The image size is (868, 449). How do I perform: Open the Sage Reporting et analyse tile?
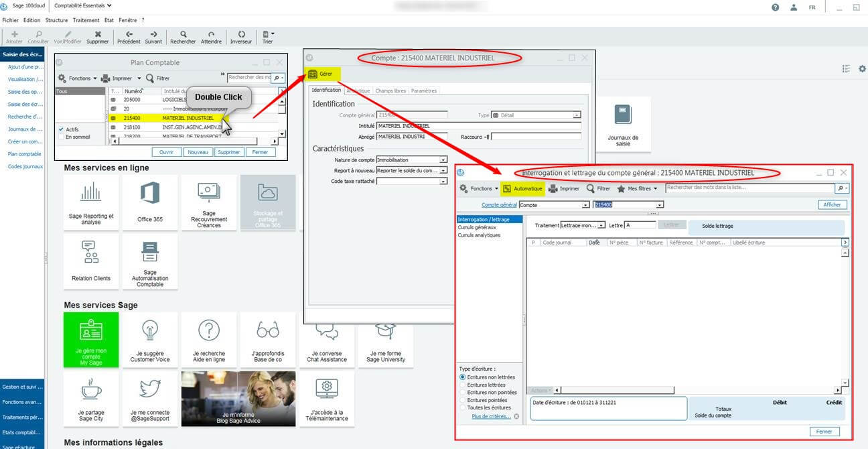tap(91, 202)
